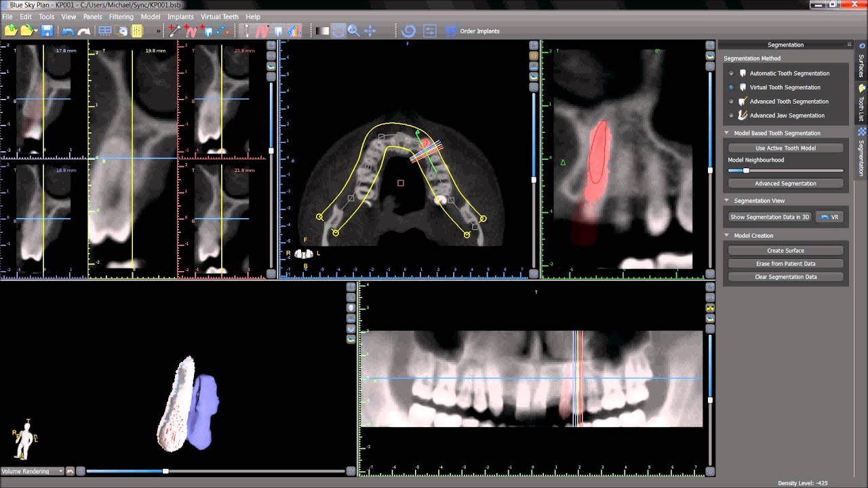Click the settings sliders icon beside the swirl
Viewport: 868px width, 488px height.
point(429,31)
